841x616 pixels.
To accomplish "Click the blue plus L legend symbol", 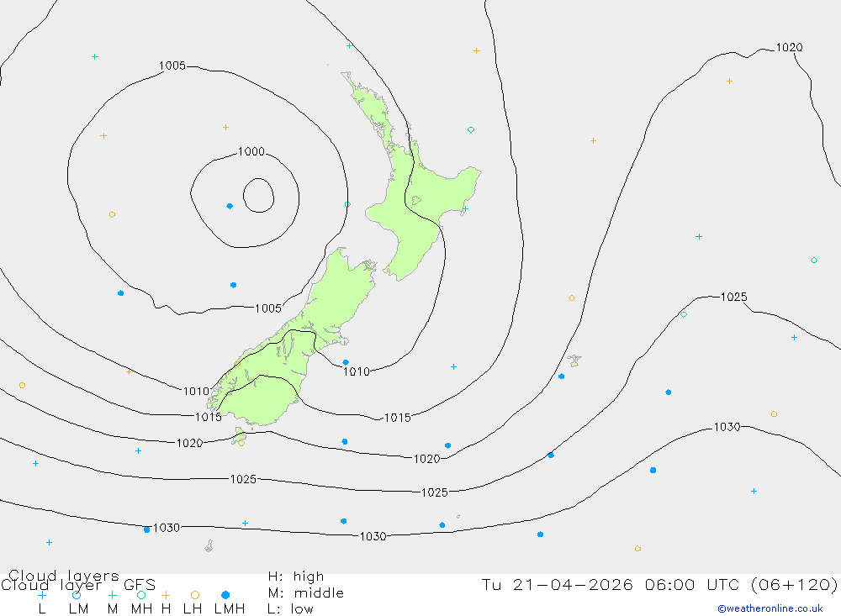I will click(x=42, y=595).
